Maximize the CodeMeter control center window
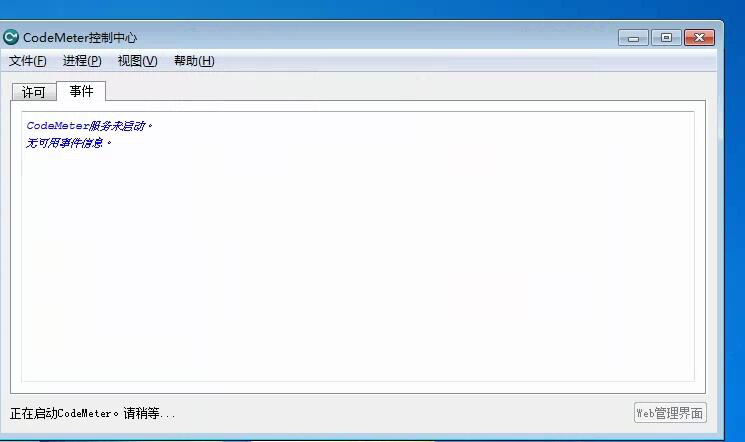Image resolution: width=745 pixels, height=442 pixels. point(666,38)
